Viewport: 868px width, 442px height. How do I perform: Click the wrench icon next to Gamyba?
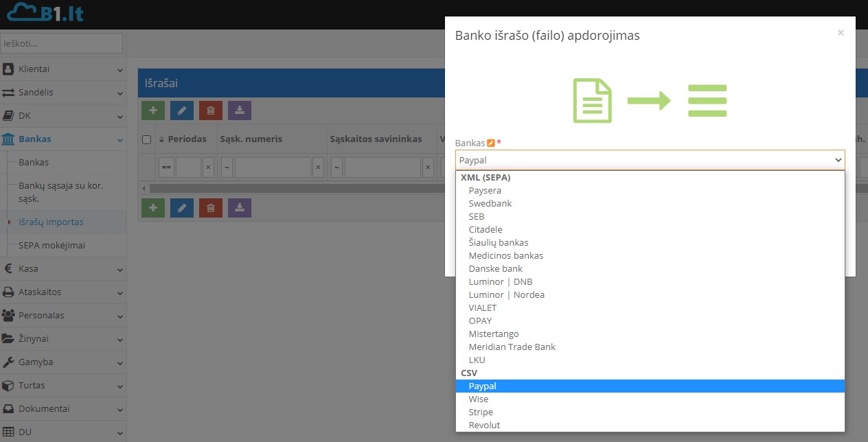pyautogui.click(x=10, y=362)
